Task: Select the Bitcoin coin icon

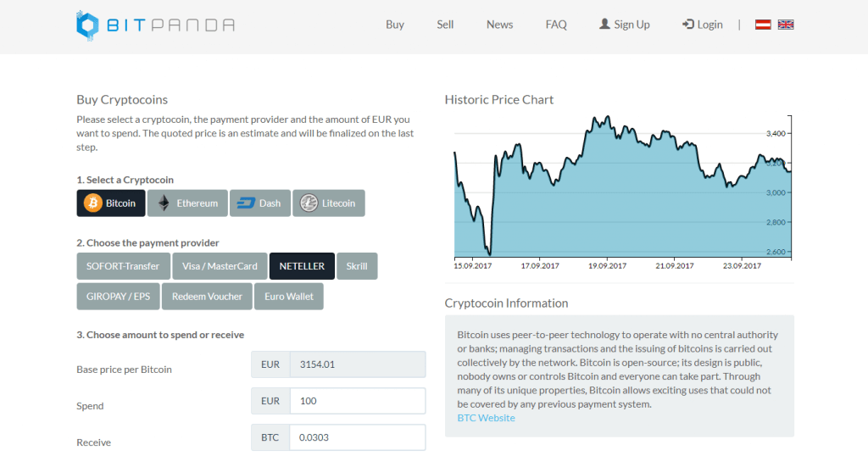Action: pyautogui.click(x=93, y=203)
